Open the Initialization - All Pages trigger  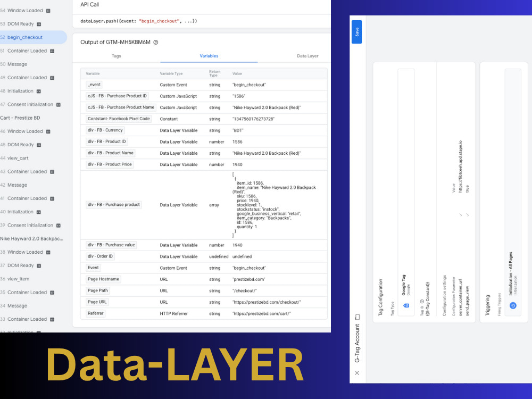pyautogui.click(x=513, y=193)
